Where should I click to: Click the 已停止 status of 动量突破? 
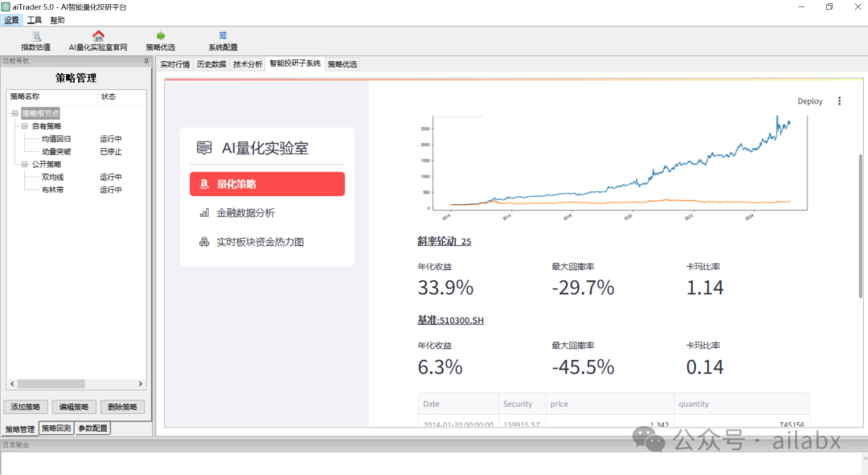pos(111,152)
